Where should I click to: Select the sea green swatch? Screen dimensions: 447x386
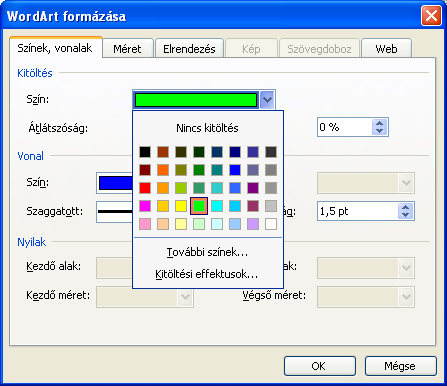click(199, 188)
